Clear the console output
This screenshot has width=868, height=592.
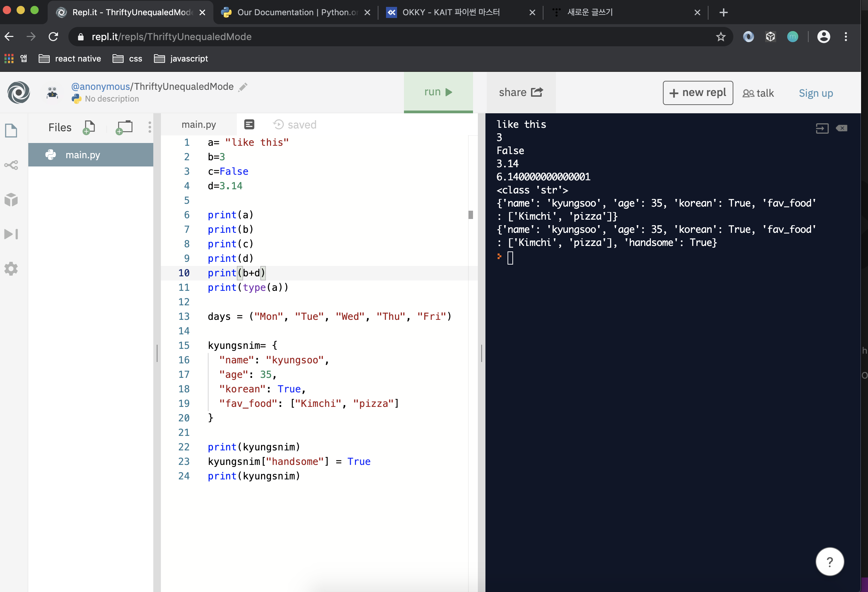pyautogui.click(x=841, y=128)
